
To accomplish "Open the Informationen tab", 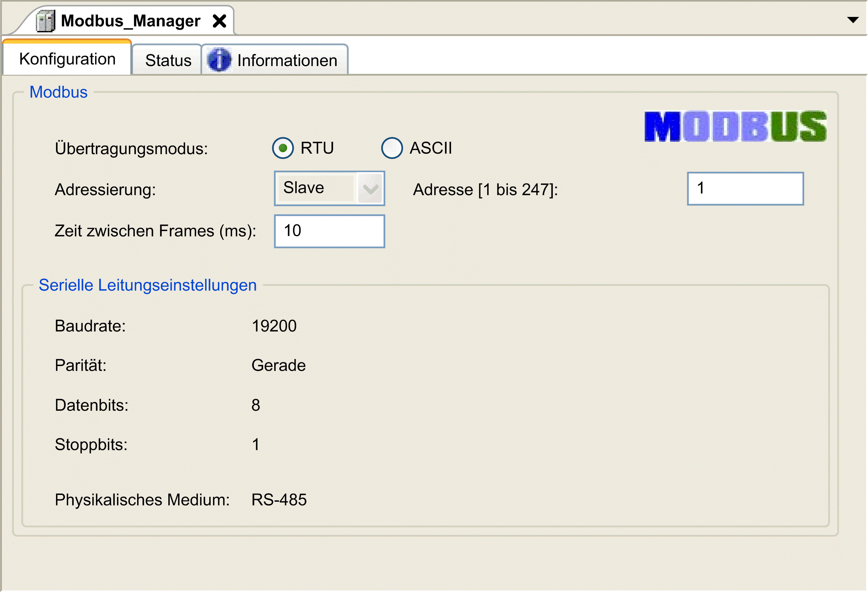I will click(275, 60).
